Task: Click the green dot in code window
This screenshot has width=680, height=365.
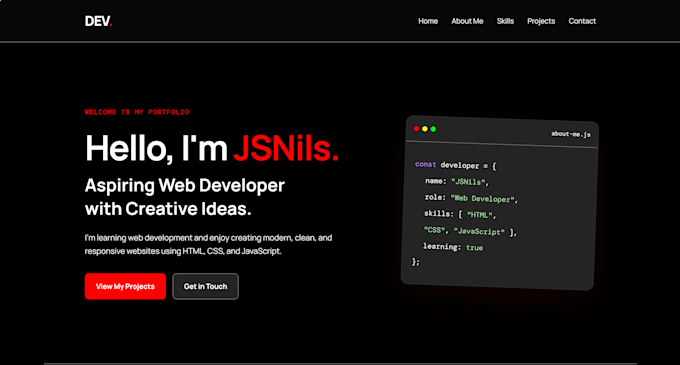Action: (433, 129)
